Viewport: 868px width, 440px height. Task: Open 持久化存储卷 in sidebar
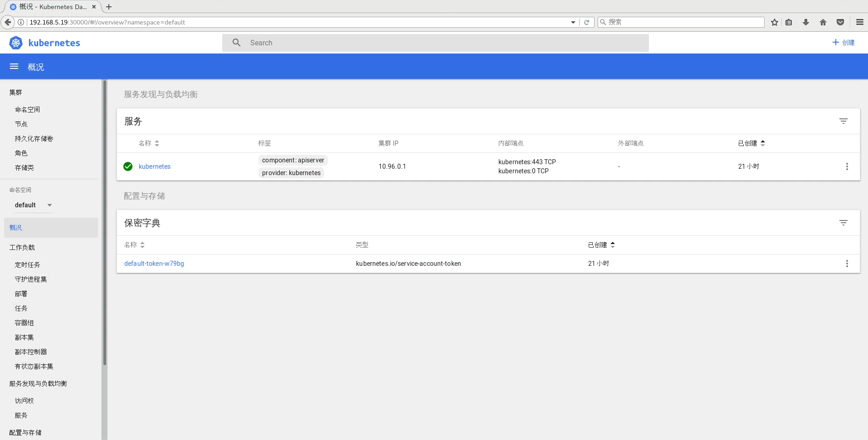click(x=34, y=139)
